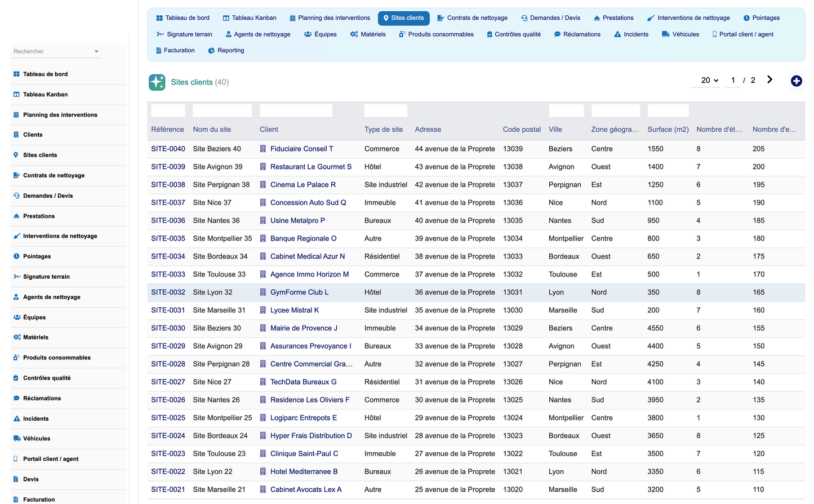Click the Sites clients sparkle logo icon

157,82
